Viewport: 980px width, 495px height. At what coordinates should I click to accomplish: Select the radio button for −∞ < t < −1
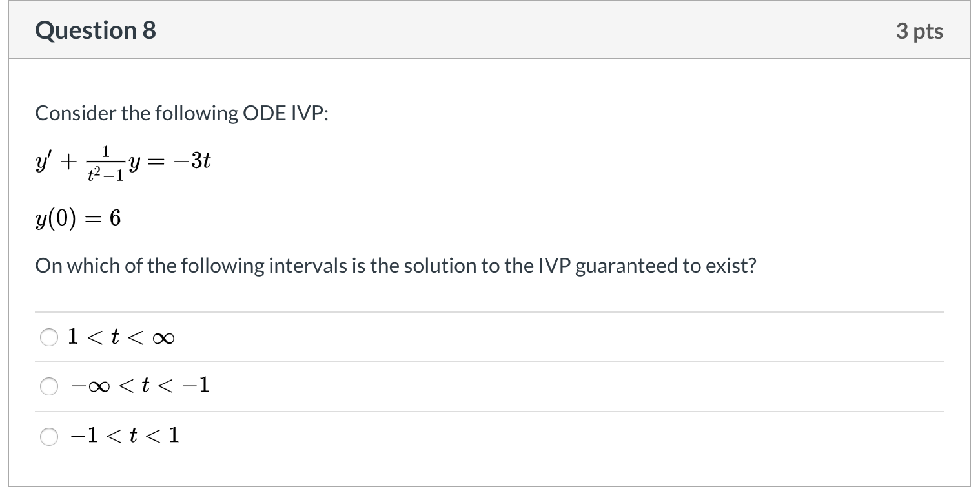48,386
